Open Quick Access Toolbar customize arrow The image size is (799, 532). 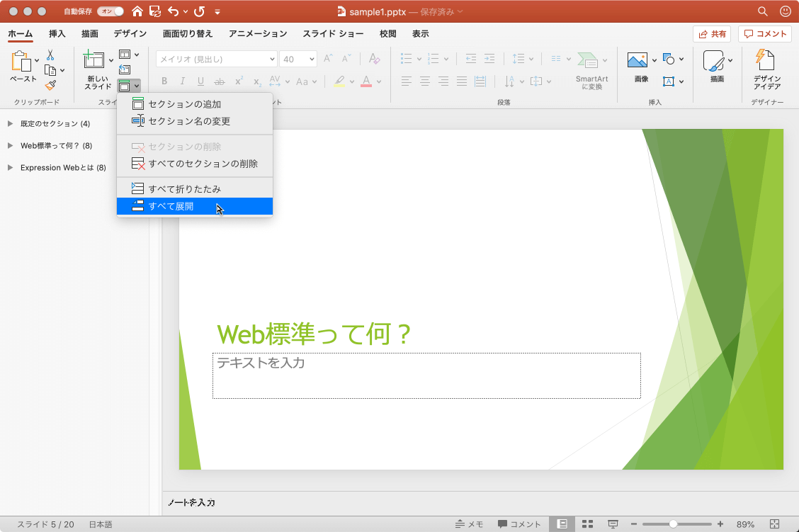click(x=217, y=11)
